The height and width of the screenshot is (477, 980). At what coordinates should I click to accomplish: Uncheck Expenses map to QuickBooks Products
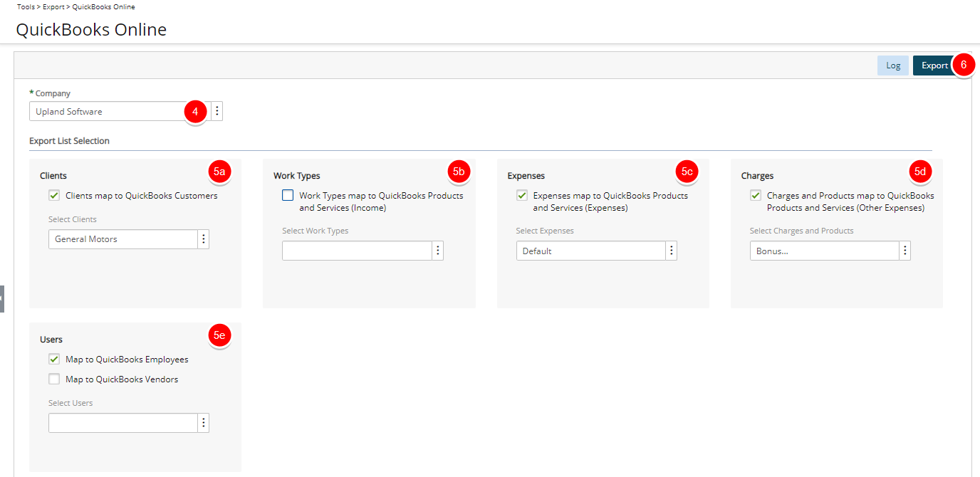pyautogui.click(x=521, y=196)
